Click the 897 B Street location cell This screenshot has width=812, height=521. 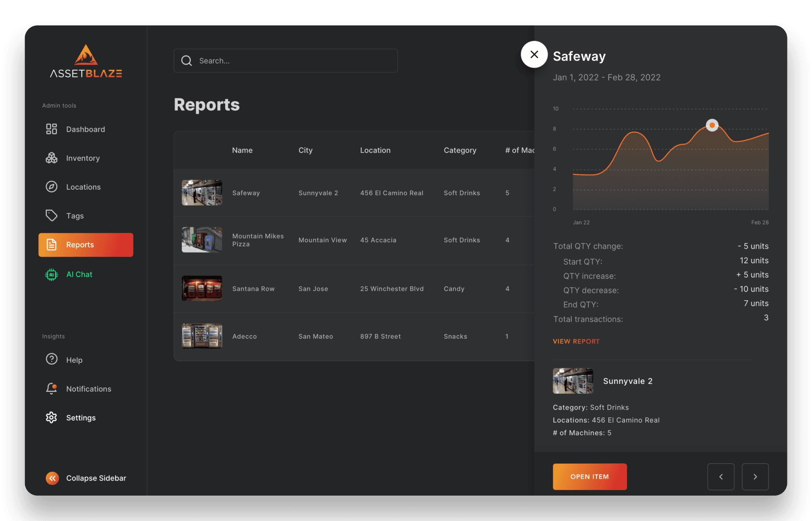(x=380, y=336)
